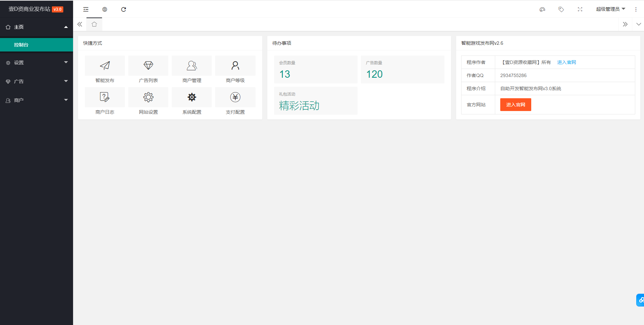Open 网站设置 gear shortcut
Viewport: 644px width, 325px height.
click(148, 101)
